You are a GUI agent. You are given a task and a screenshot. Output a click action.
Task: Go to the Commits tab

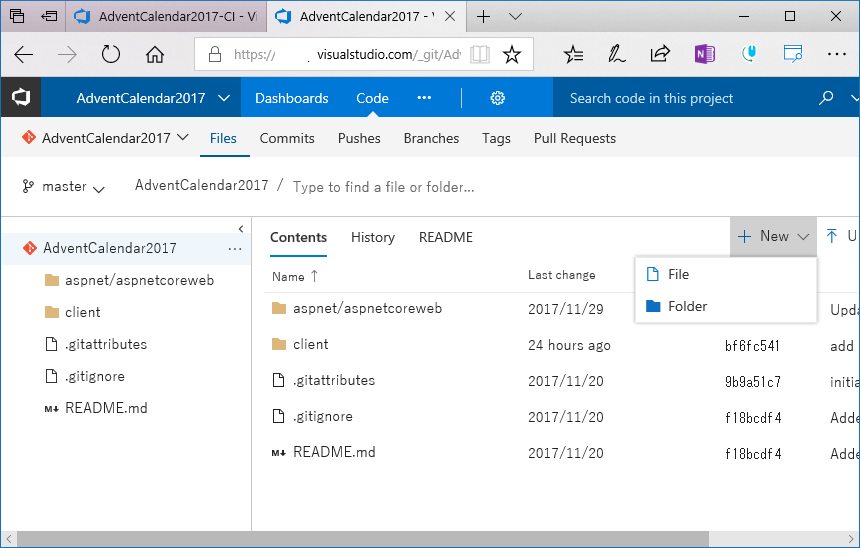pos(287,138)
